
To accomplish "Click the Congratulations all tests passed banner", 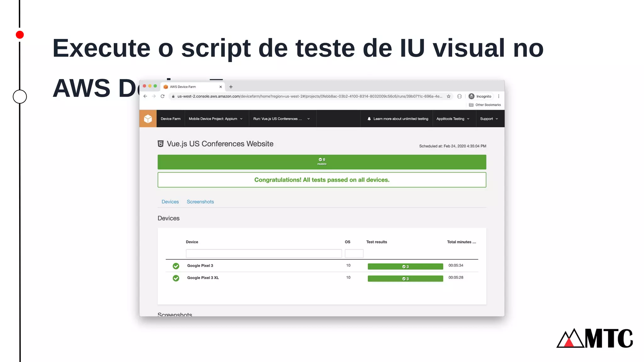I will [x=322, y=180].
